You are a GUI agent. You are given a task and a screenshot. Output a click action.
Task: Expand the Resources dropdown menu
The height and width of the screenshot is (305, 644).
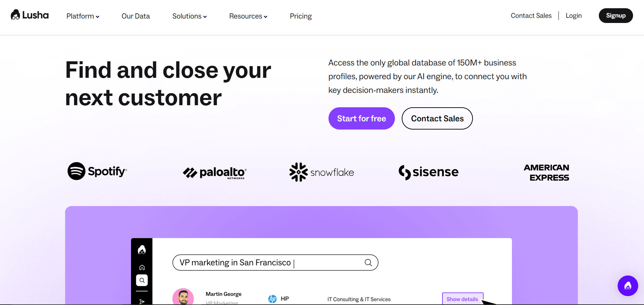tap(248, 16)
